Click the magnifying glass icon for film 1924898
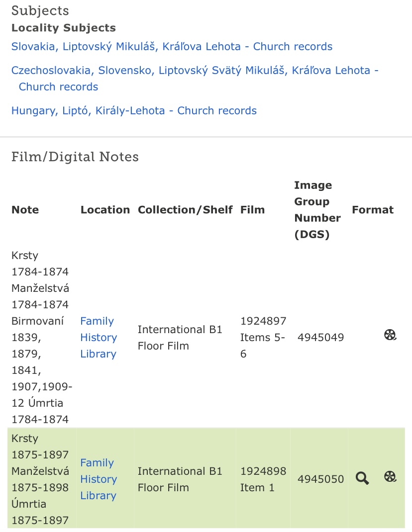 click(x=362, y=478)
